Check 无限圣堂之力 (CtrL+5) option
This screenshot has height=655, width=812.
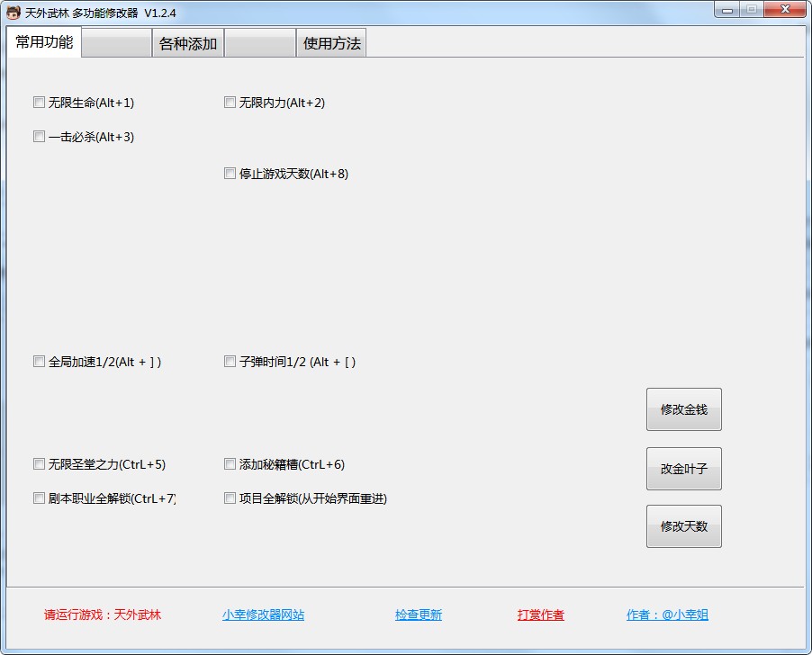coord(39,464)
